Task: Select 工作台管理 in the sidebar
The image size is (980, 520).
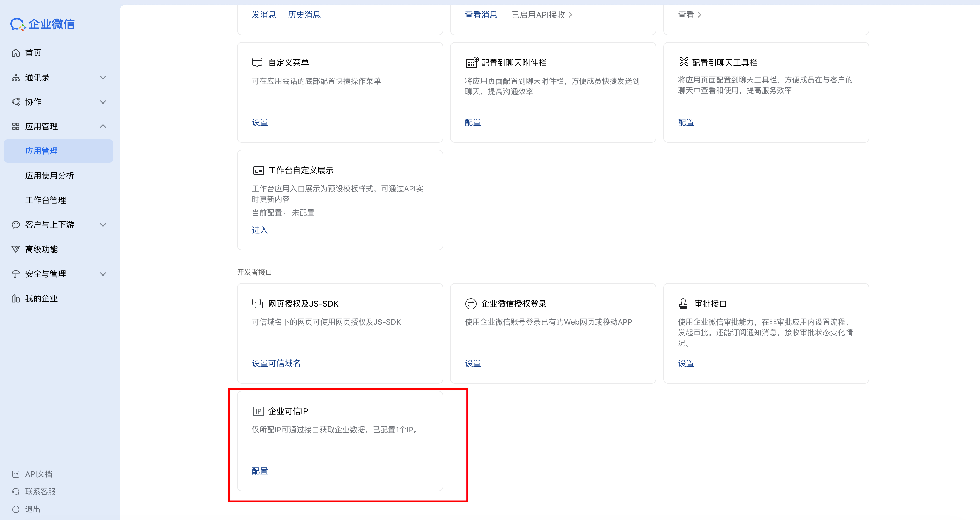Action: (46, 200)
